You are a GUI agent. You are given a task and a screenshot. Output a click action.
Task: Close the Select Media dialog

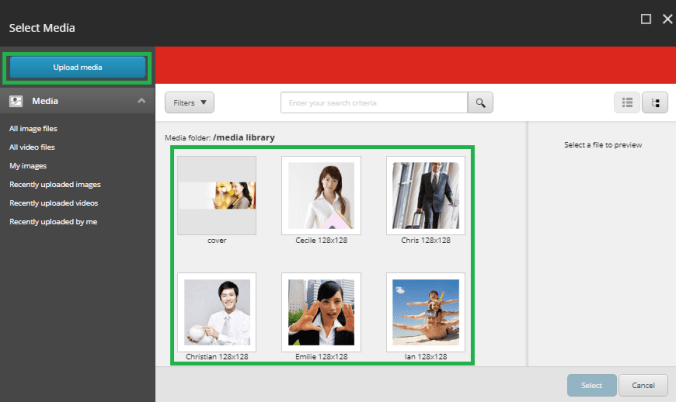click(667, 19)
